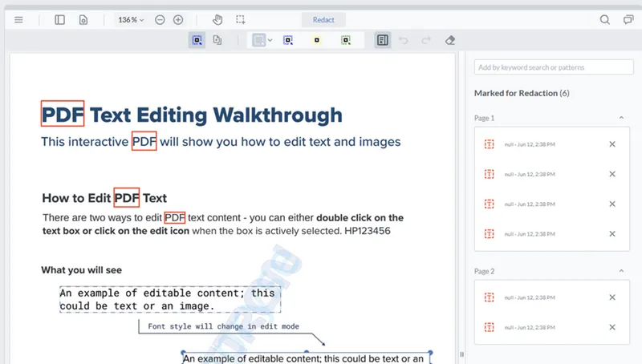Screen dimensions: 642x364
Task: Remove the third redaction under Page 1
Action: tap(612, 204)
